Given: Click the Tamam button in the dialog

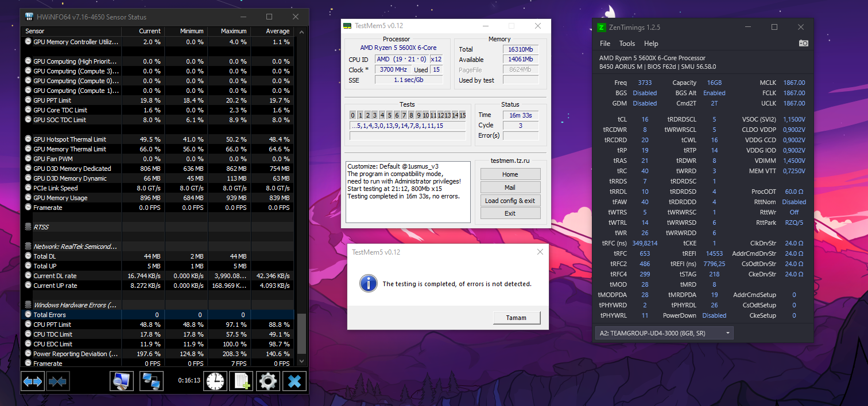Looking at the screenshot, I should tap(517, 318).
